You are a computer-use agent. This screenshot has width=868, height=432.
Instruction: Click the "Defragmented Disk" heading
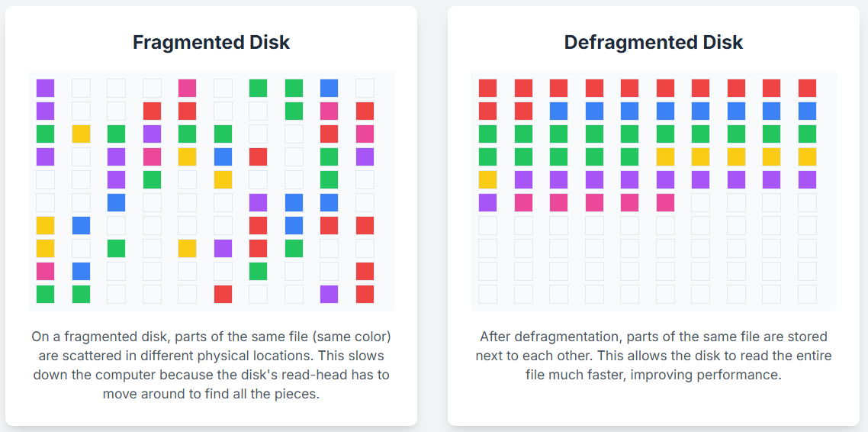click(654, 42)
